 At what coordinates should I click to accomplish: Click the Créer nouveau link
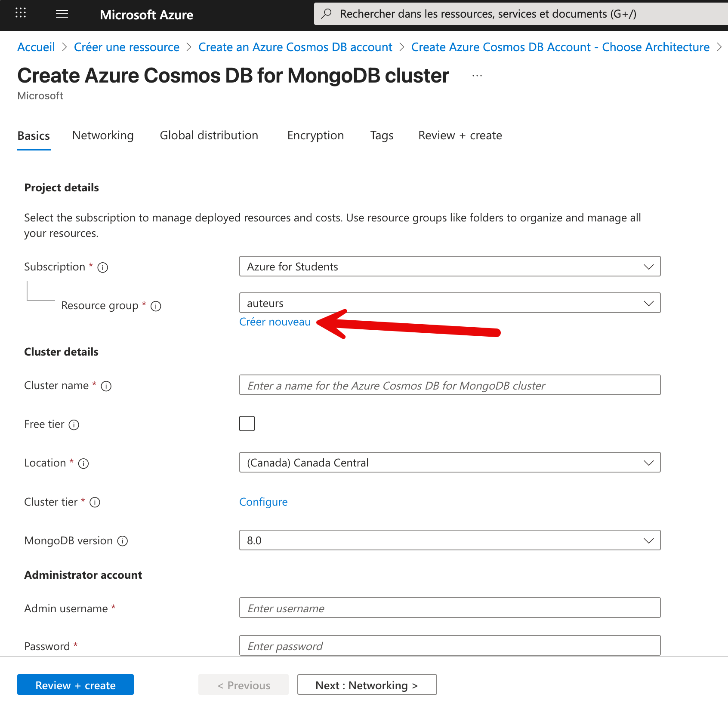click(x=275, y=321)
